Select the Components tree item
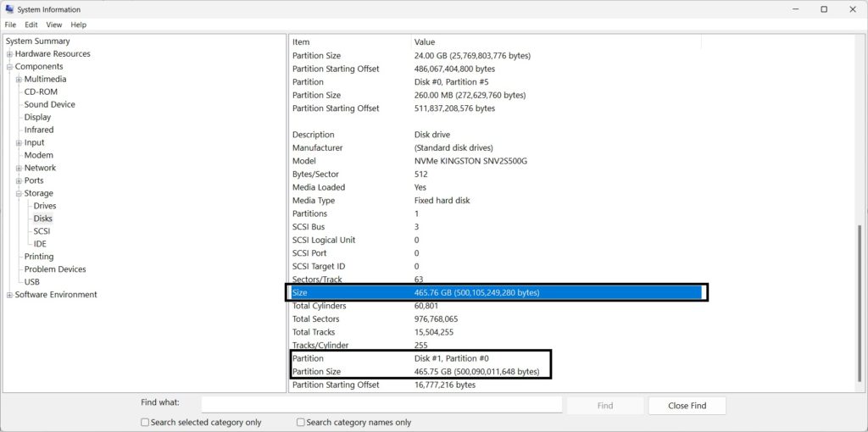The image size is (868, 432). pyautogui.click(x=39, y=66)
